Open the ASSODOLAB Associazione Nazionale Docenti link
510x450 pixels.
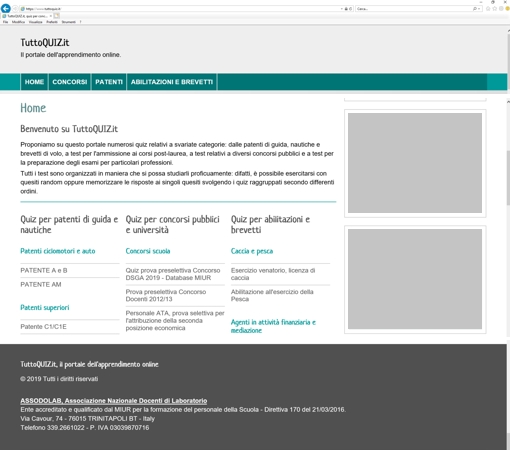pyautogui.click(x=114, y=401)
